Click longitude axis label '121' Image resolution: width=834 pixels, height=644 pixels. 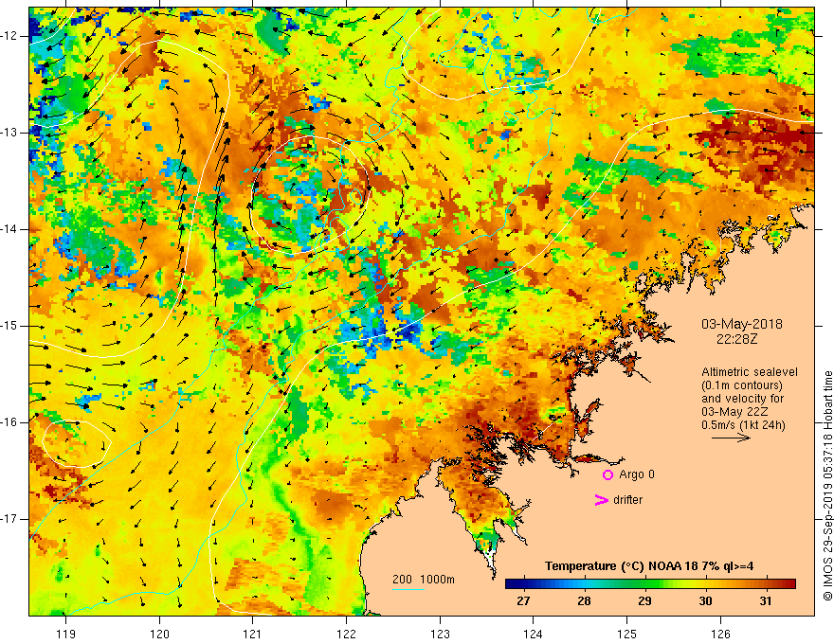253,634
